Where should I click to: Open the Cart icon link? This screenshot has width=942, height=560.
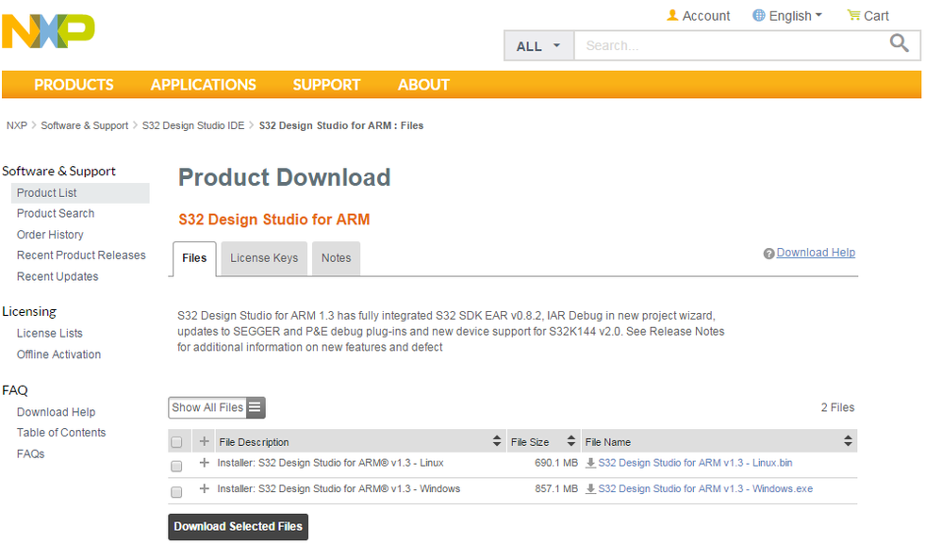click(x=853, y=15)
